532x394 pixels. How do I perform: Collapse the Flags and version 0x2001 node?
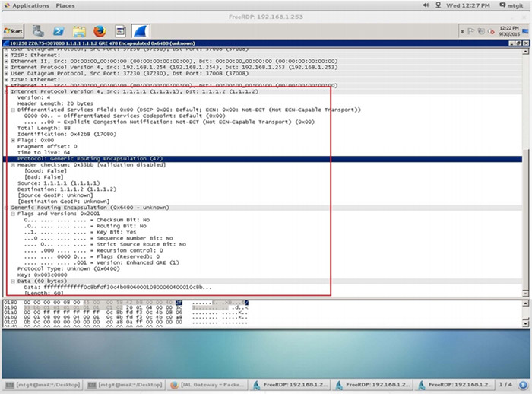(x=13, y=214)
